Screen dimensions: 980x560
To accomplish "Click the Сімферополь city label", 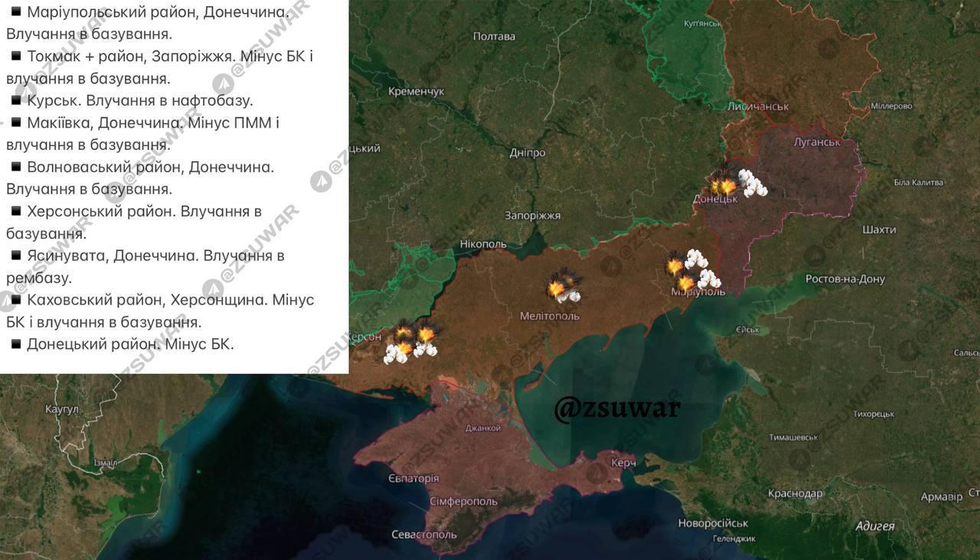I will (463, 502).
